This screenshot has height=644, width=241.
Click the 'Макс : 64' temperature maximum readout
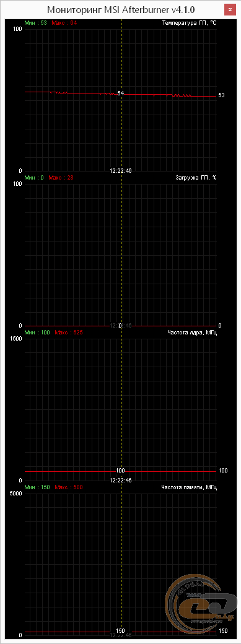pos(64,22)
